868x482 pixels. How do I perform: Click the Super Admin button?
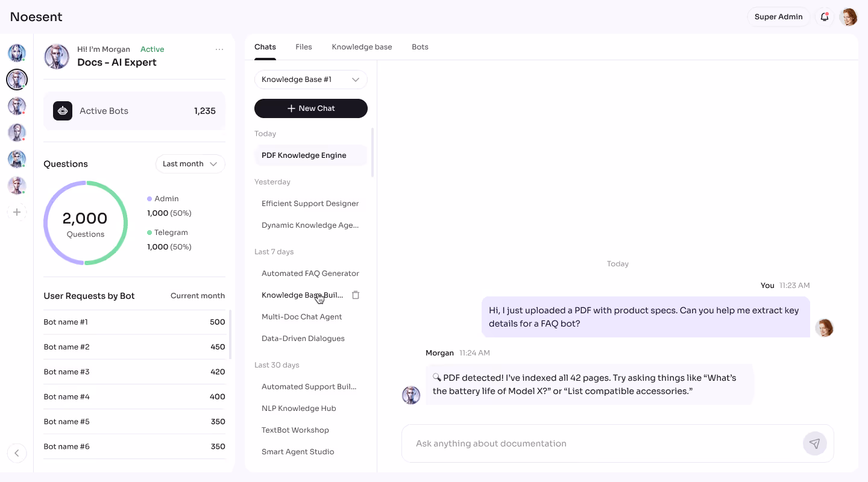point(778,17)
